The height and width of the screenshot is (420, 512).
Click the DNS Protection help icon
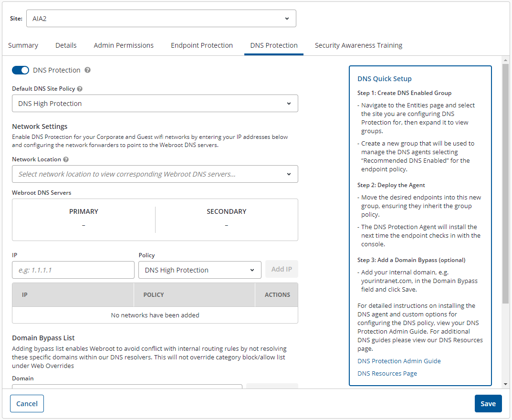87,70
